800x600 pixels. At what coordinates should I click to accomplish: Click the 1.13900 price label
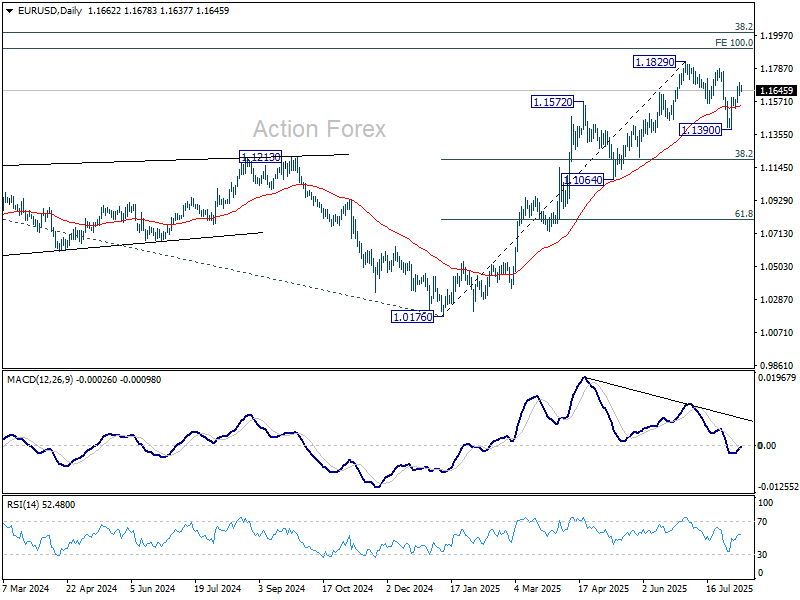tap(700, 130)
